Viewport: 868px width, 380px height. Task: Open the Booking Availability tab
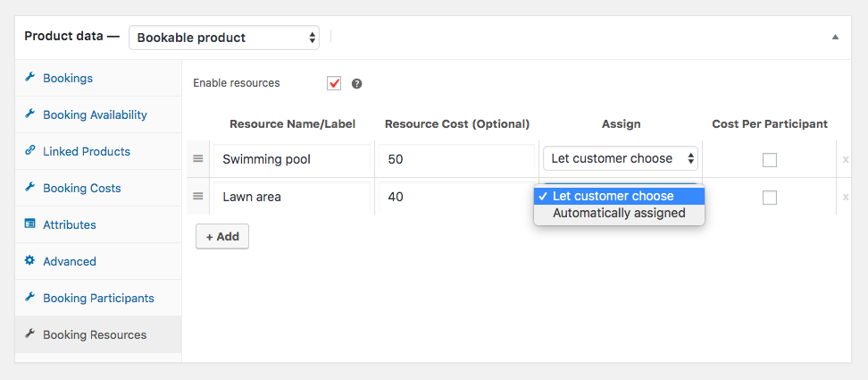point(95,114)
